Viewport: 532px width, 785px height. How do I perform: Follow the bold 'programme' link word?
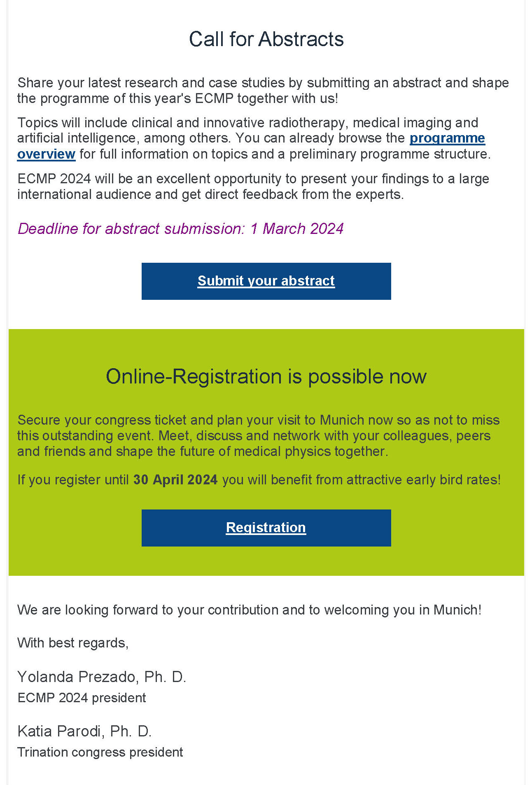(447, 138)
